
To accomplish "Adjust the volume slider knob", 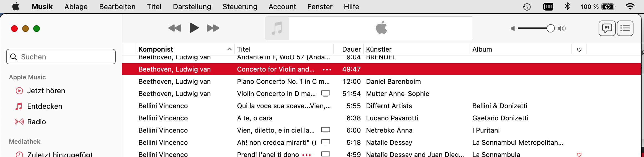I will coord(551,28).
